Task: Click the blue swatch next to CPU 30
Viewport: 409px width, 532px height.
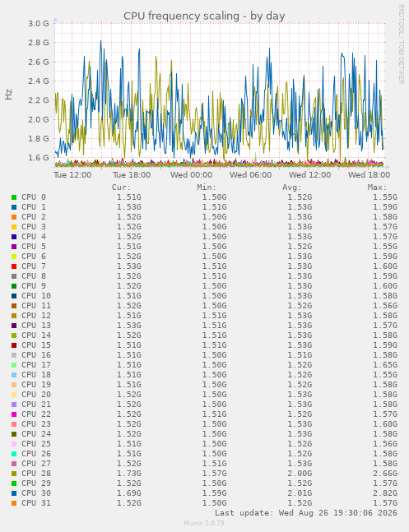Action: pos(14,493)
